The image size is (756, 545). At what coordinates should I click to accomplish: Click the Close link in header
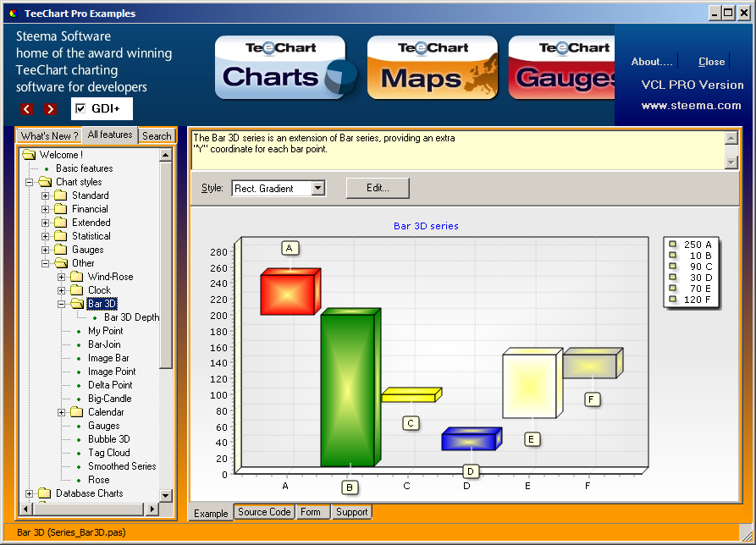pos(712,62)
